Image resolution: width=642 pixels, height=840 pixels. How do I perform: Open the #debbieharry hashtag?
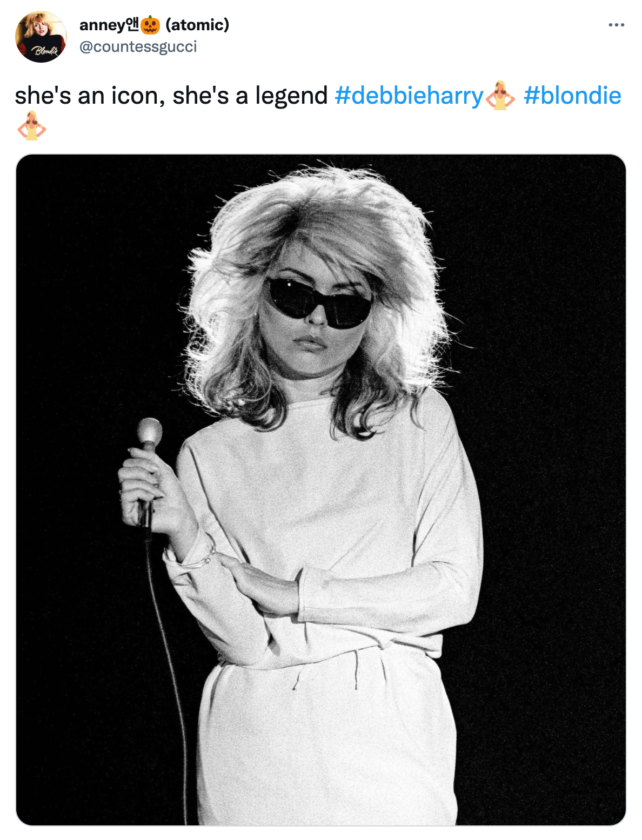[x=409, y=96]
